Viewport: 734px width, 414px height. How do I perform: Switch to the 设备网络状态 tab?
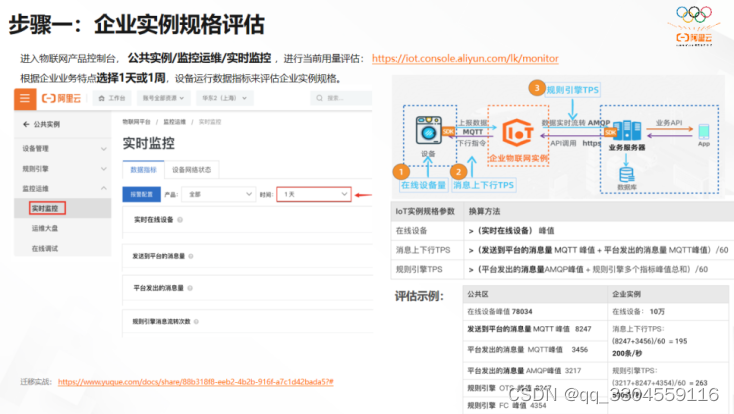(x=191, y=170)
